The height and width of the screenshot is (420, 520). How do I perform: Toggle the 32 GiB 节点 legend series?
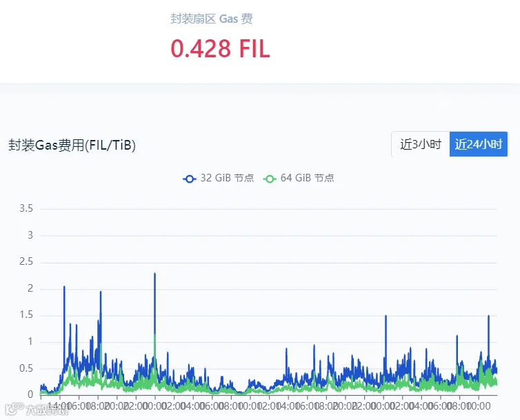click(219, 178)
